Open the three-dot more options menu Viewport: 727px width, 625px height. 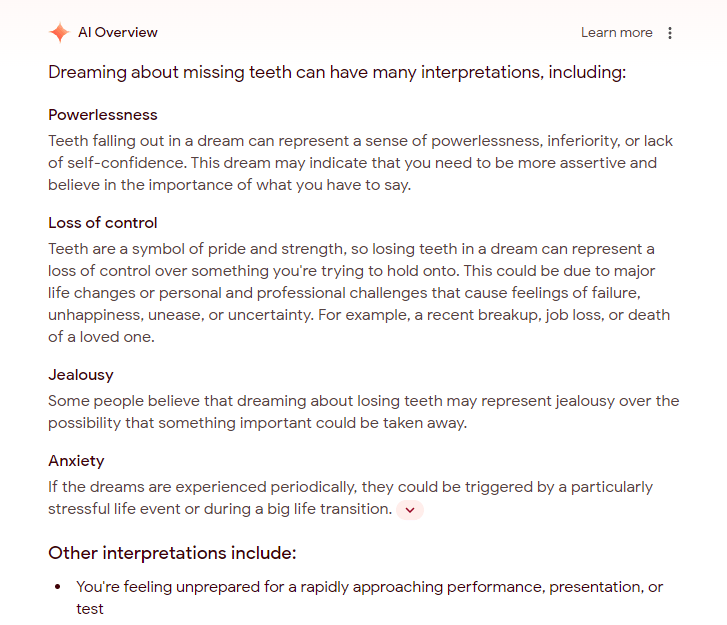[670, 33]
